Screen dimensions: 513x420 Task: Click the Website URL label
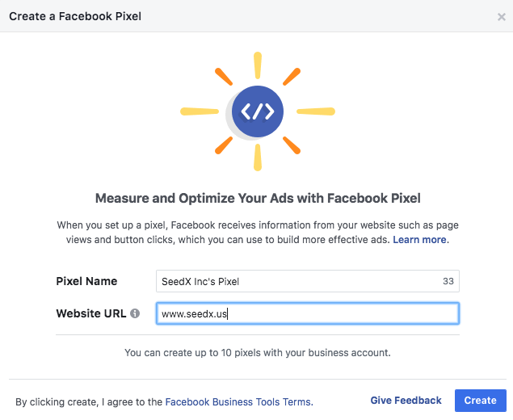(91, 313)
